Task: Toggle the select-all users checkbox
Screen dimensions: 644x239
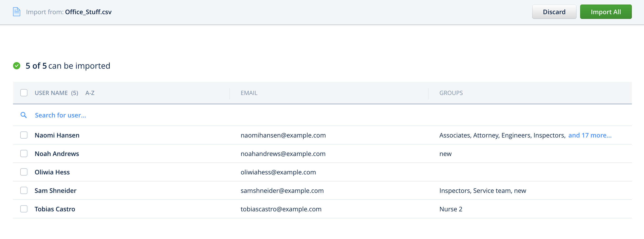Action: point(24,93)
